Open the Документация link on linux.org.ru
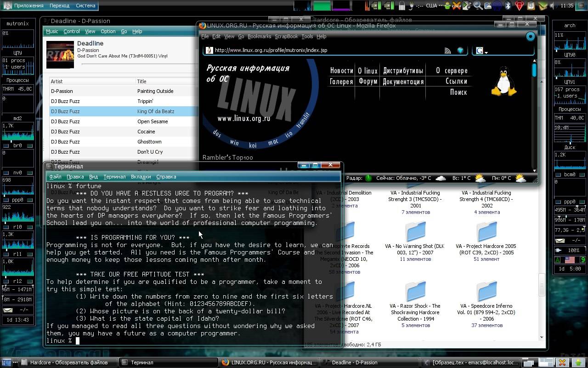Image resolution: width=588 pixels, height=368 pixels. pyautogui.click(x=403, y=81)
